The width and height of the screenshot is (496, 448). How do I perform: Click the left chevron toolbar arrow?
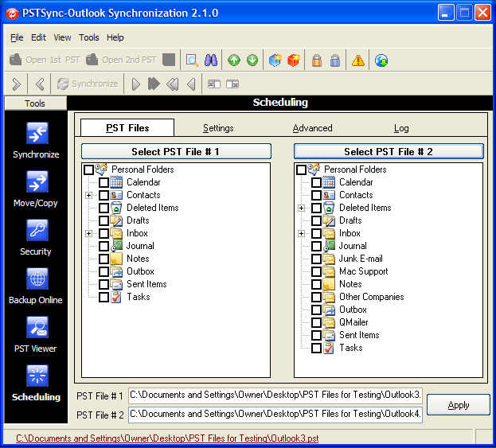click(40, 84)
